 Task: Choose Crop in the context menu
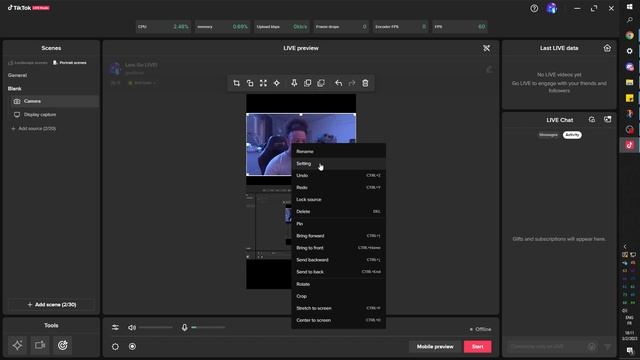[x=338, y=296]
